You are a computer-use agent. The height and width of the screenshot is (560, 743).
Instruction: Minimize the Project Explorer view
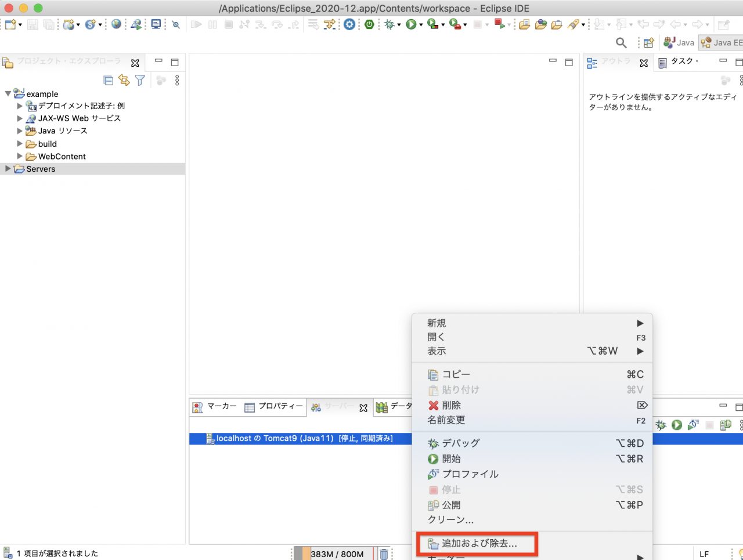158,62
